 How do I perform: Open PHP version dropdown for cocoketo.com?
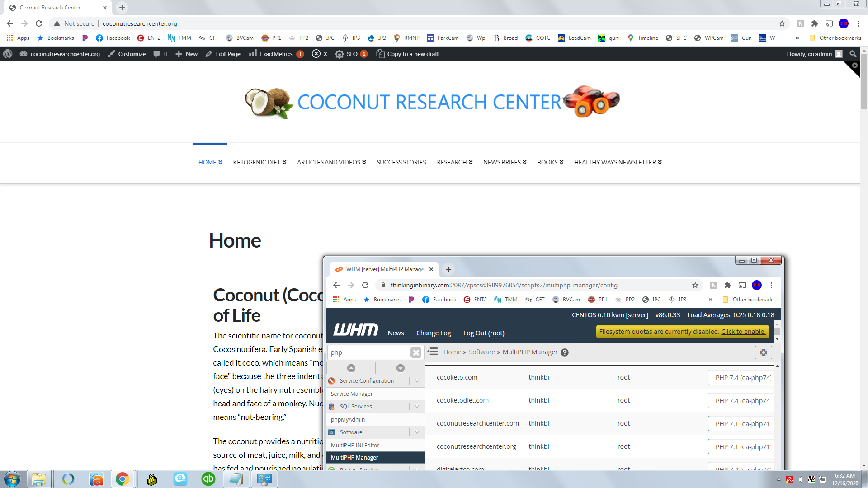point(741,378)
